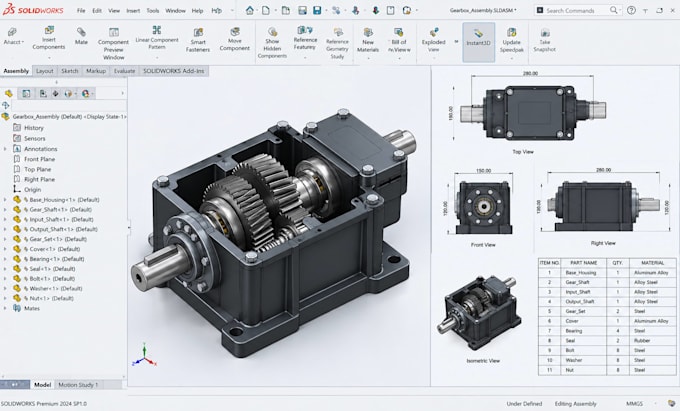
Task: Click the Insert Components tool
Action: coord(49,38)
